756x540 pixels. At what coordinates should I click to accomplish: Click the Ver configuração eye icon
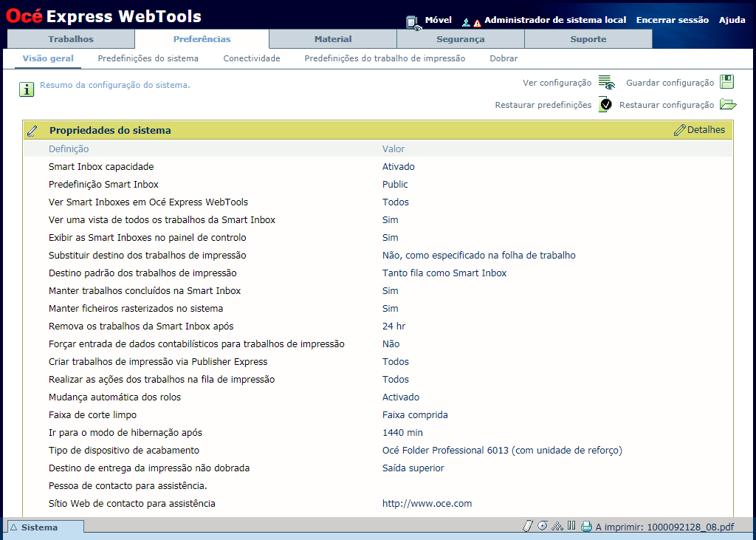coord(607,83)
